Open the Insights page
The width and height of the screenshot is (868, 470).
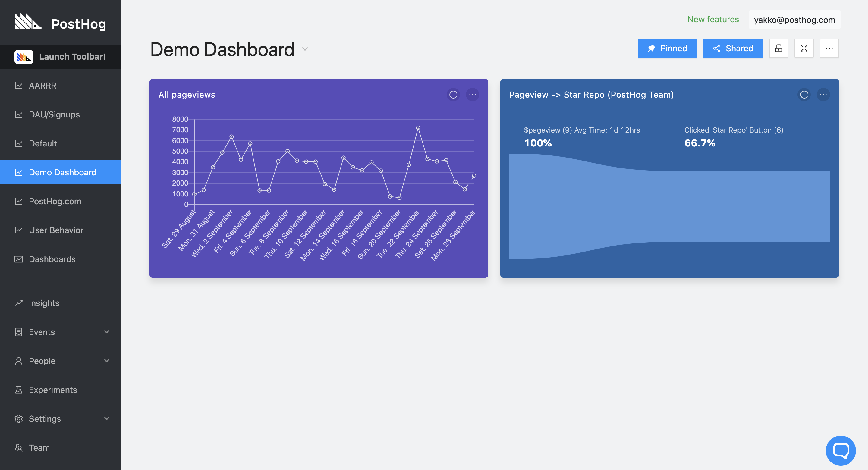[44, 303]
